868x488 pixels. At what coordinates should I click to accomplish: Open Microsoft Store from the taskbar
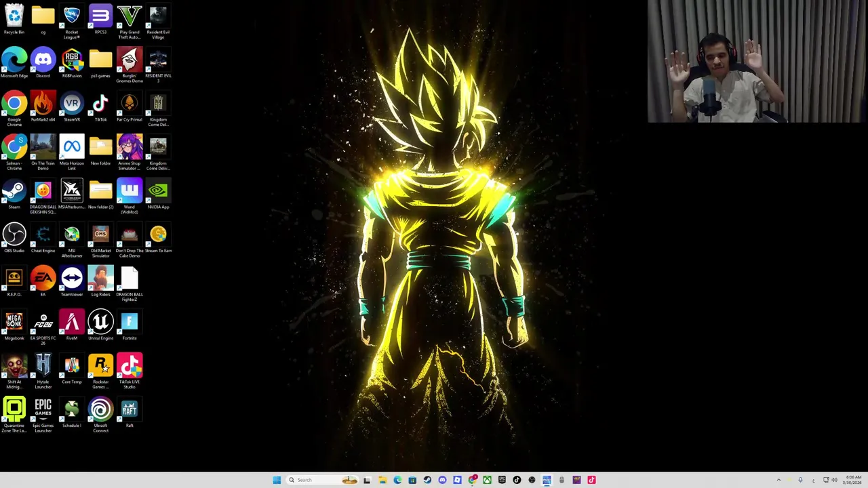412,480
